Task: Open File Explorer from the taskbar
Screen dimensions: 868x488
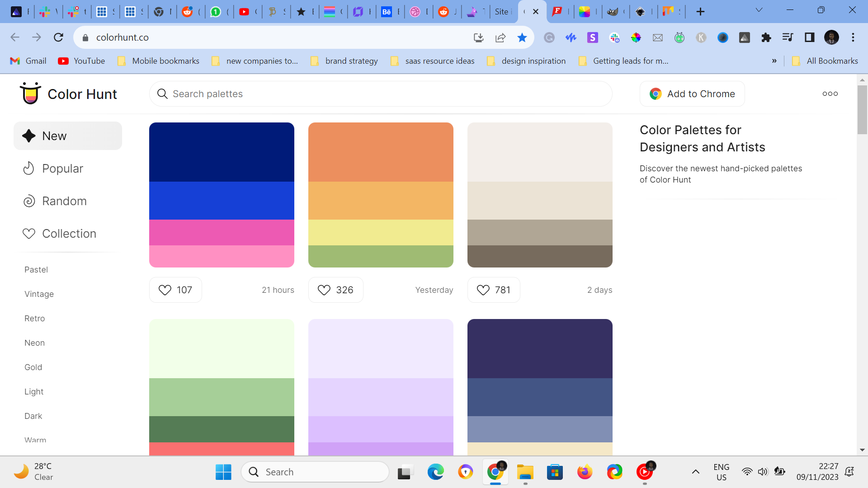Action: click(525, 472)
